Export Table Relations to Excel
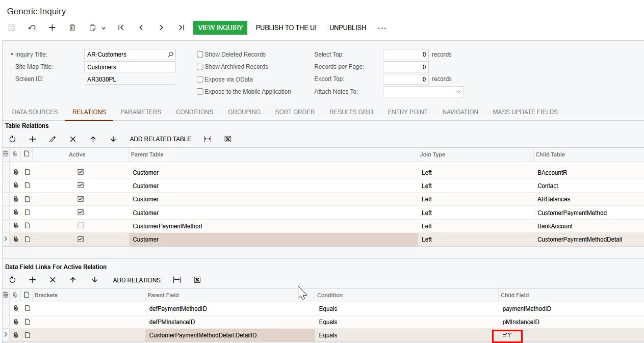This screenshot has height=343, width=644. [228, 139]
